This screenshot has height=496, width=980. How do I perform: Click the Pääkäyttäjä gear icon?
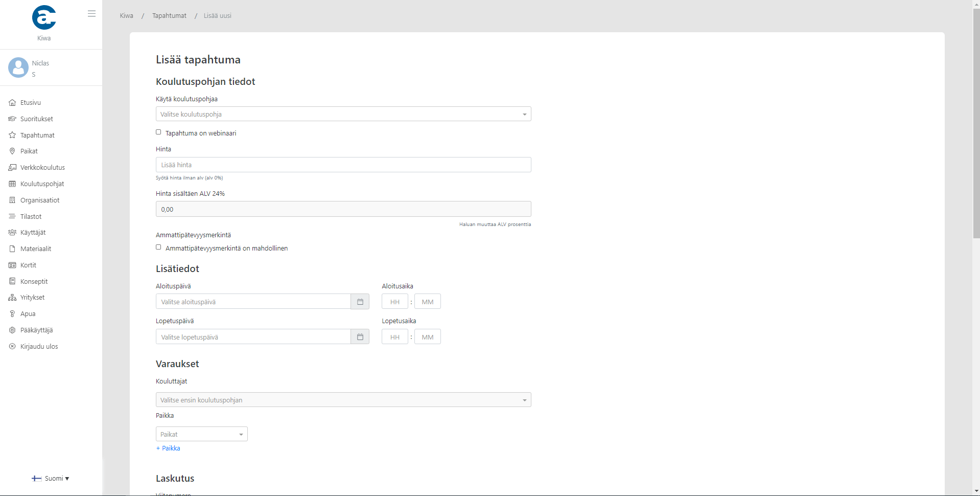coord(12,330)
